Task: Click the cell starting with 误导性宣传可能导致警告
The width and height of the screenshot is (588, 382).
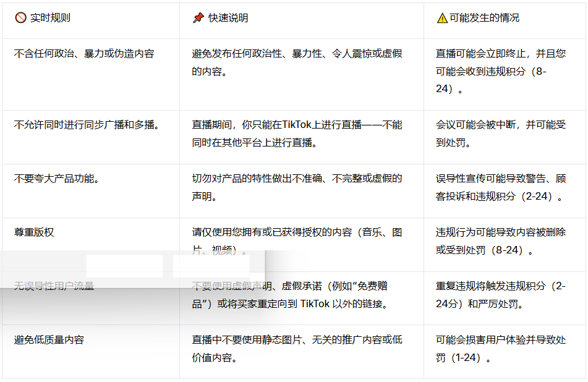Action: [500, 187]
